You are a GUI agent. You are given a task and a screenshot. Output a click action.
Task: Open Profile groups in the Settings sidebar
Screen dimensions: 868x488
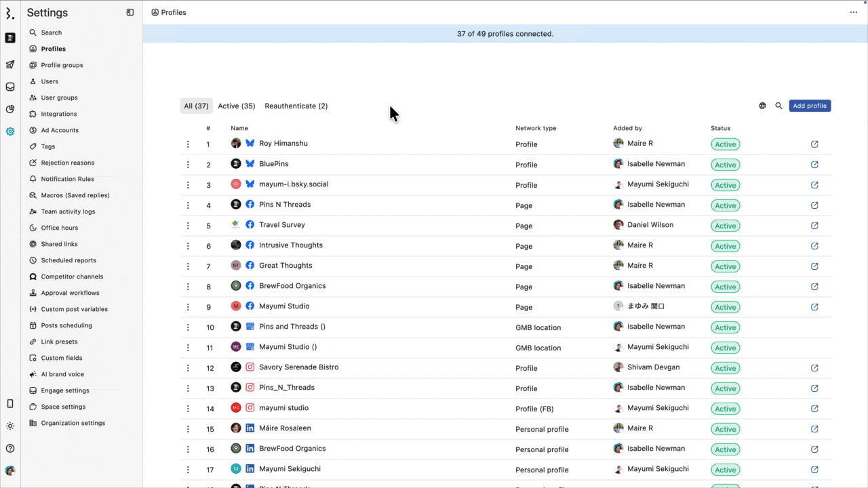pos(62,64)
